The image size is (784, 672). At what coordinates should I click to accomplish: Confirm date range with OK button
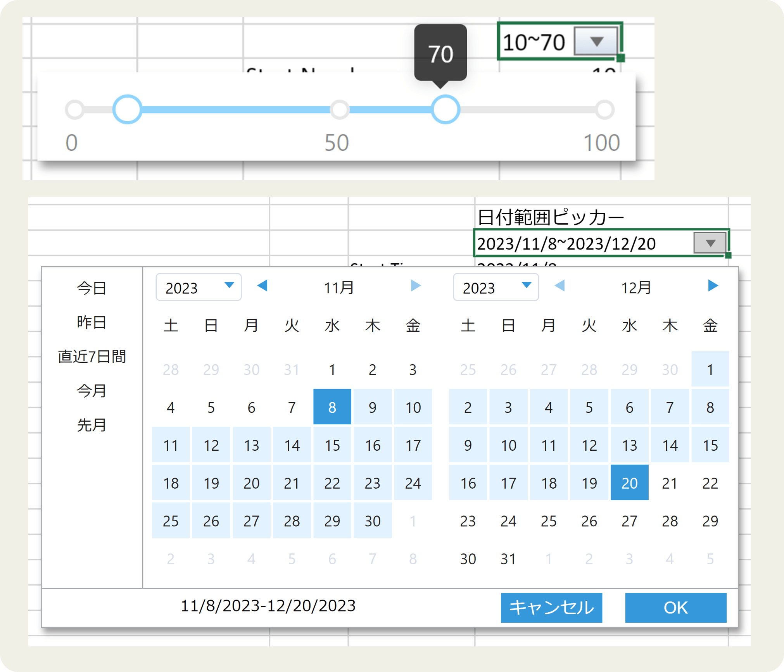[675, 607]
